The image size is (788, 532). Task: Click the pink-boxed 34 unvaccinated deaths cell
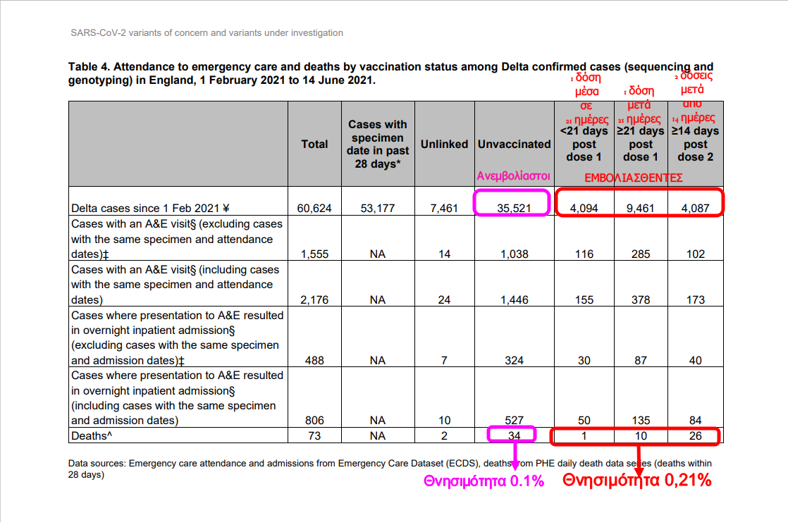pos(514,435)
